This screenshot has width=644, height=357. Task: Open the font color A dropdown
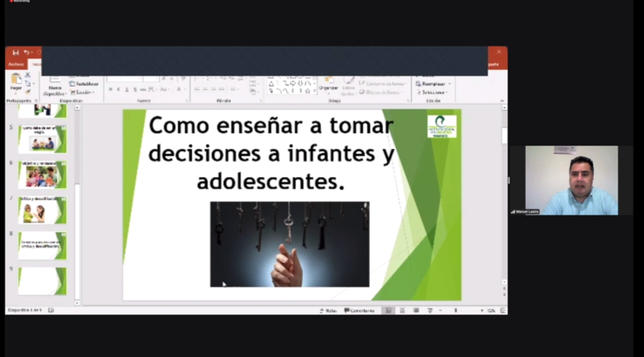coord(179,89)
